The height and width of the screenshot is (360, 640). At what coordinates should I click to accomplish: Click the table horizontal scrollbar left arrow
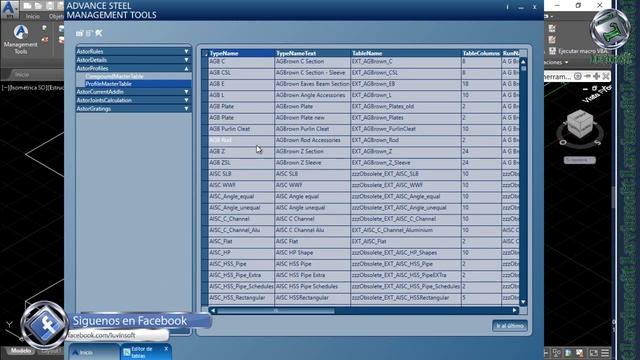(x=213, y=311)
